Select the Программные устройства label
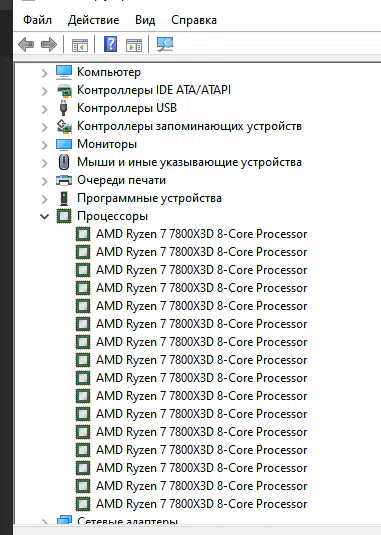 click(x=149, y=198)
